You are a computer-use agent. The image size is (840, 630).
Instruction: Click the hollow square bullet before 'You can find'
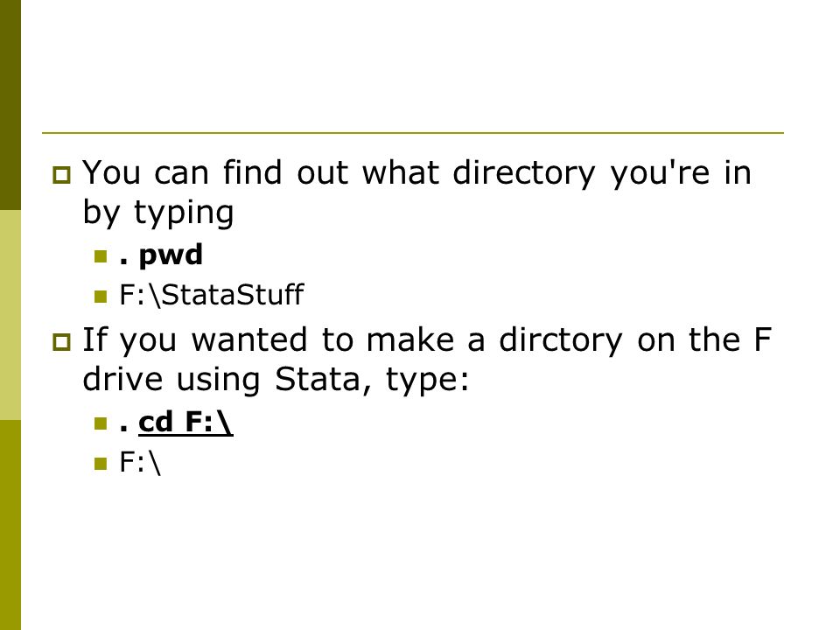click(61, 175)
